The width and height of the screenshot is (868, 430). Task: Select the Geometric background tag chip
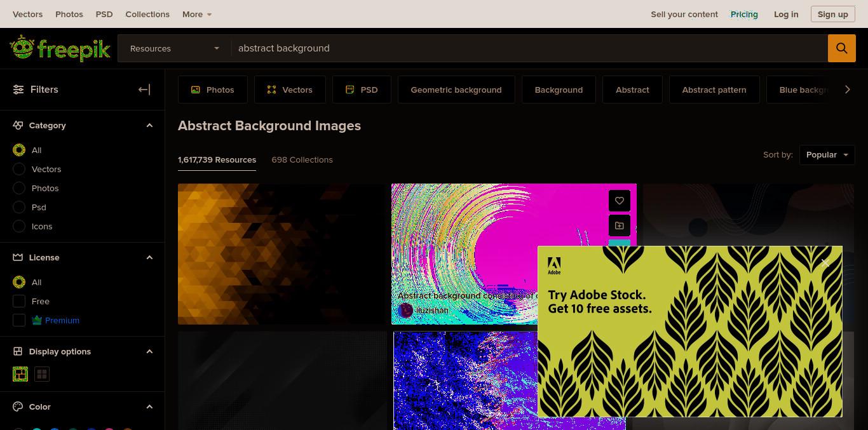456,90
